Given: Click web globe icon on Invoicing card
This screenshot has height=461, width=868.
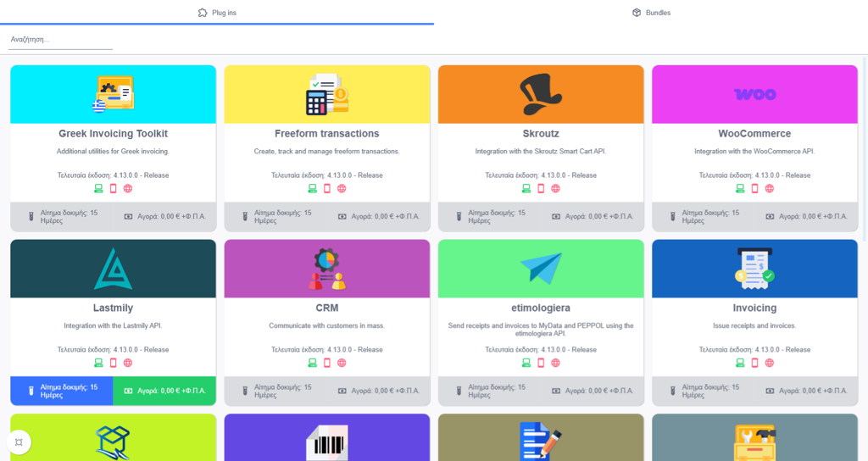Looking at the screenshot, I should (770, 363).
